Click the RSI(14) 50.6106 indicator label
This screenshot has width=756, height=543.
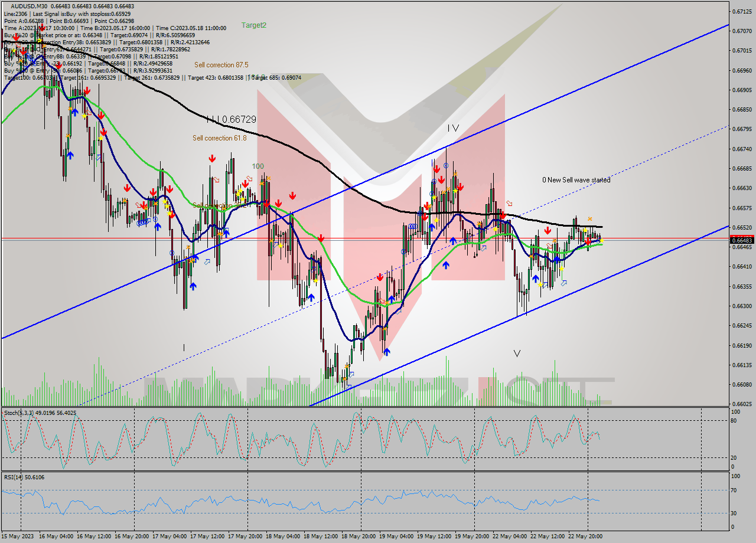click(x=24, y=477)
